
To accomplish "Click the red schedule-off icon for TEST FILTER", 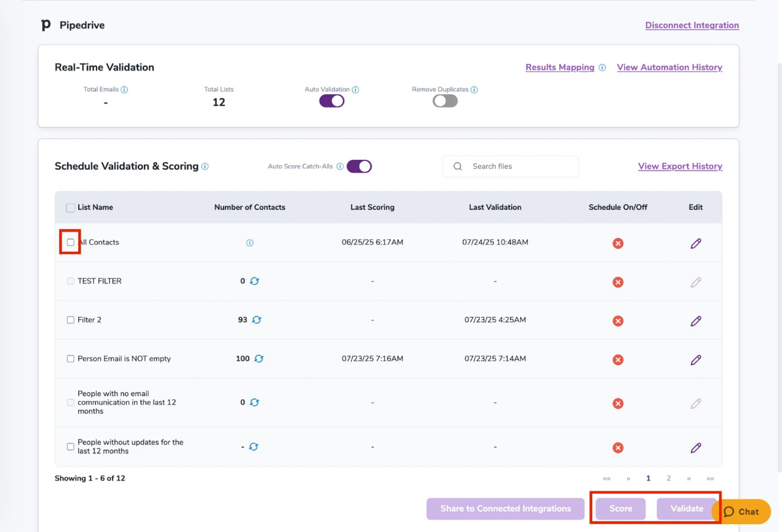I will click(x=618, y=282).
